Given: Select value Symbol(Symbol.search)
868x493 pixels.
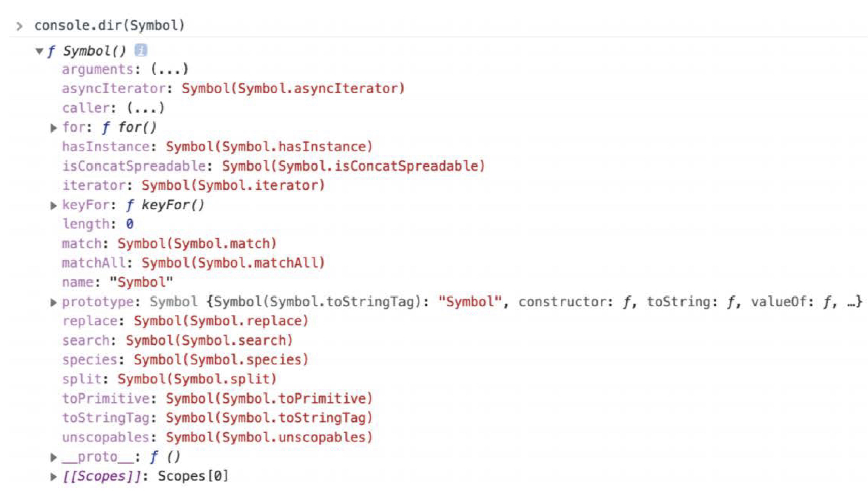Looking at the screenshot, I should pos(209,341).
